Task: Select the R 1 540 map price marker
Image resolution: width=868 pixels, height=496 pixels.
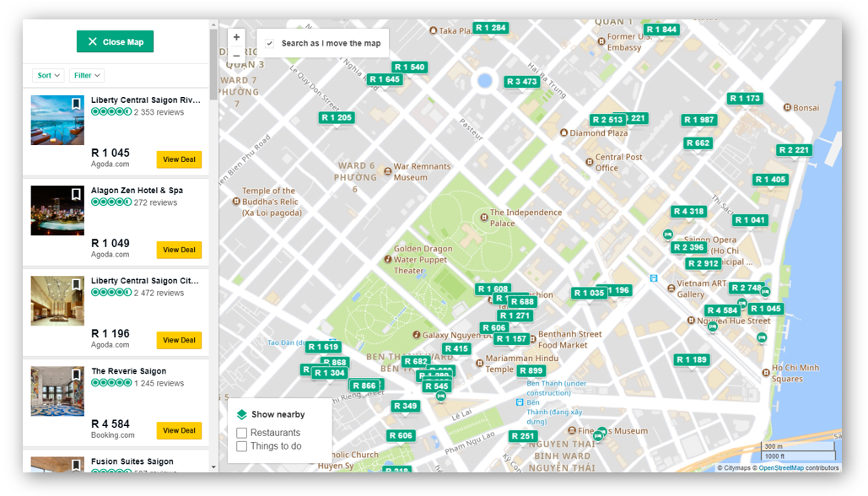Action: tap(409, 67)
